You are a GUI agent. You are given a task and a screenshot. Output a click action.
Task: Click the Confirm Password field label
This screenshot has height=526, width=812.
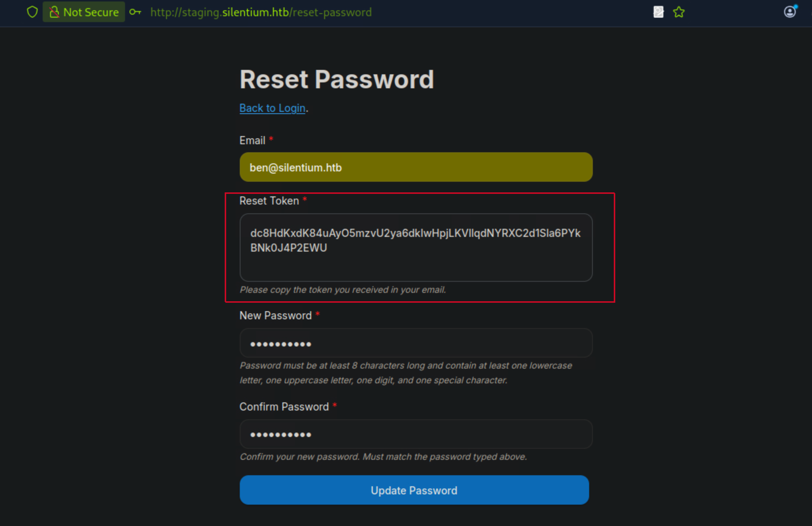pos(284,407)
